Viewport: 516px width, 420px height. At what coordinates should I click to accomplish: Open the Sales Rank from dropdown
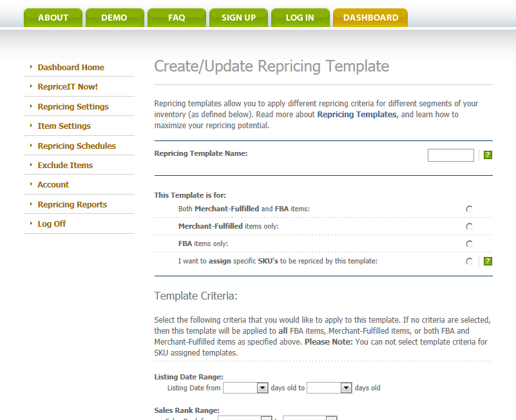245,418
